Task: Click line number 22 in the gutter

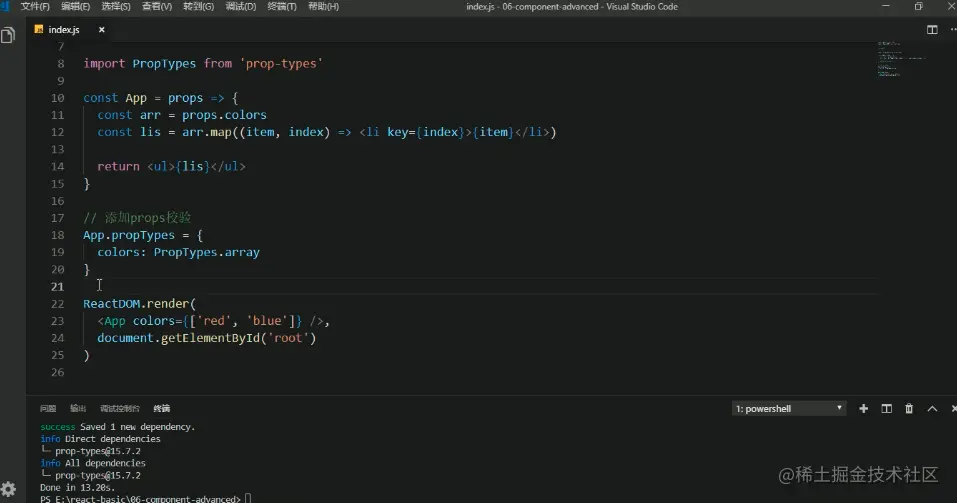Action: click(57, 303)
